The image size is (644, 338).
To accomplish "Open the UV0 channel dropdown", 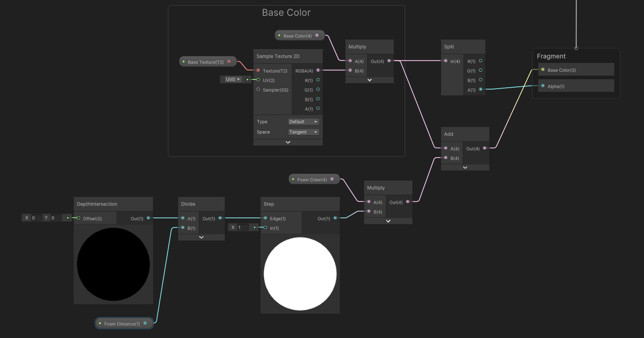I will click(233, 79).
